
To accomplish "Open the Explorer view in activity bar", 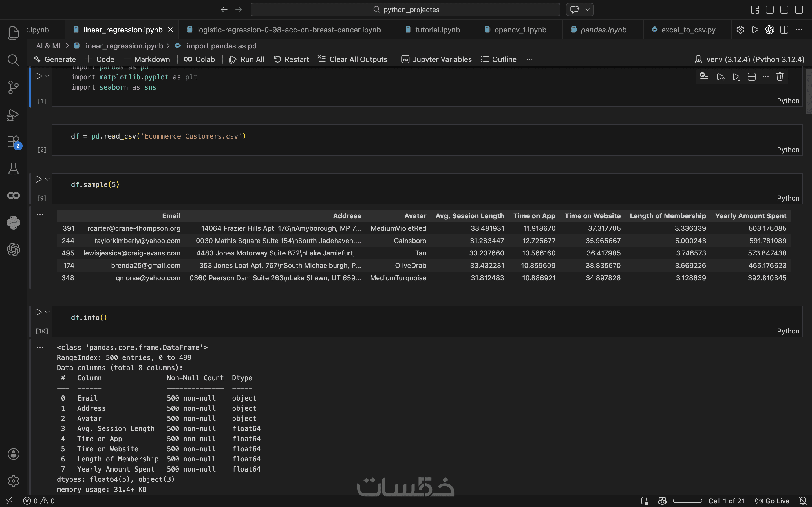I will [13, 33].
